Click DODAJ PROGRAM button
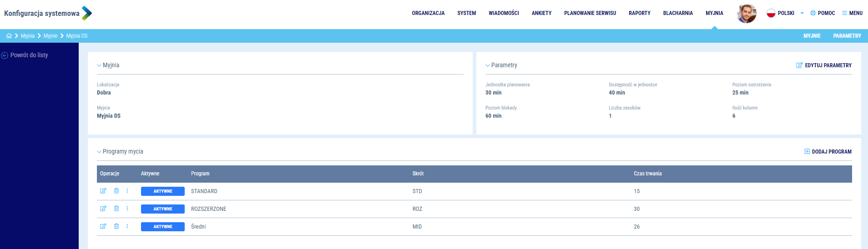Viewport: 868px width, 249px height. pyautogui.click(x=828, y=152)
